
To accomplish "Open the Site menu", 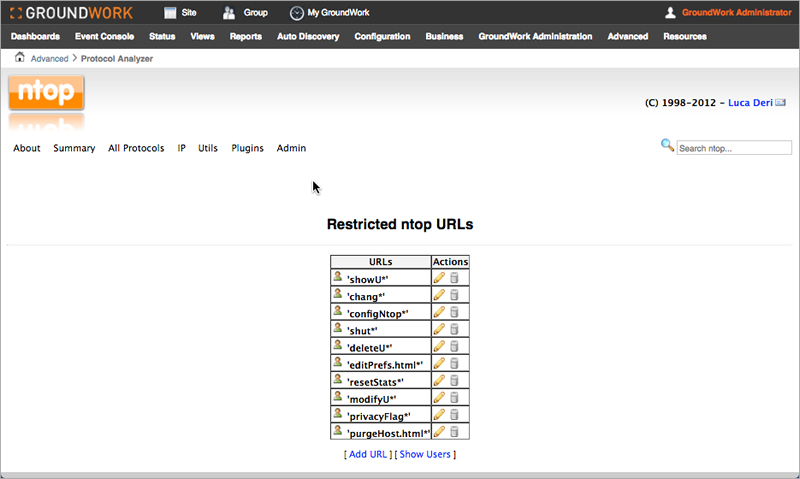I will (x=180, y=13).
